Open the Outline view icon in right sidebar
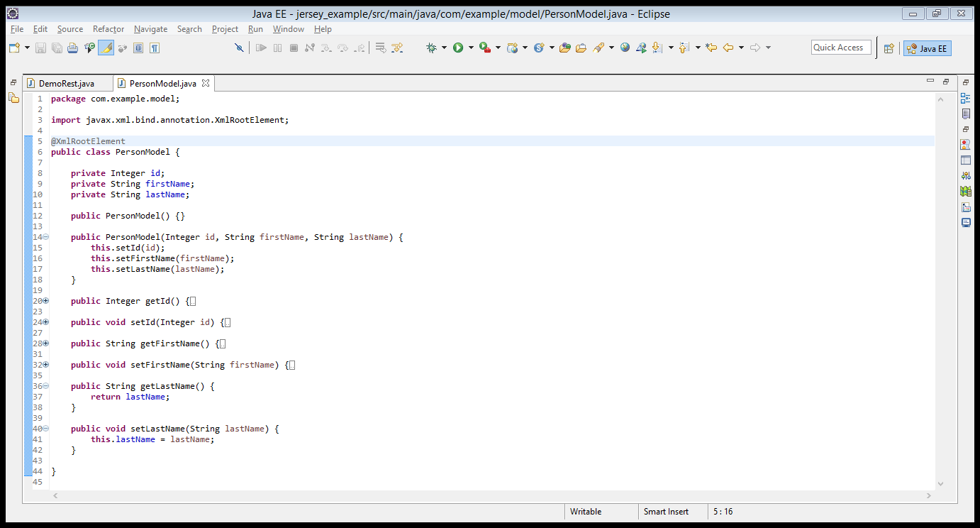Screen dimensions: 980x528 coord(965,98)
